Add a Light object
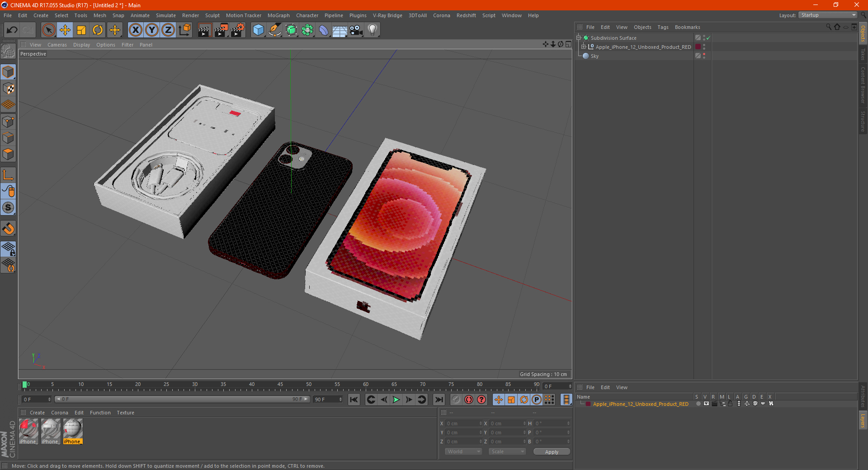The width and height of the screenshot is (868, 470). coord(373,30)
